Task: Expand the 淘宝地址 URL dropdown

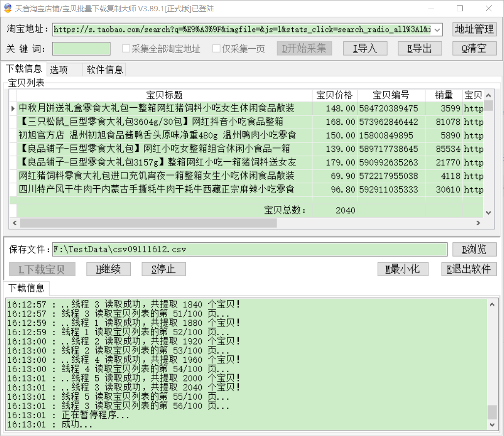Action: pos(437,29)
